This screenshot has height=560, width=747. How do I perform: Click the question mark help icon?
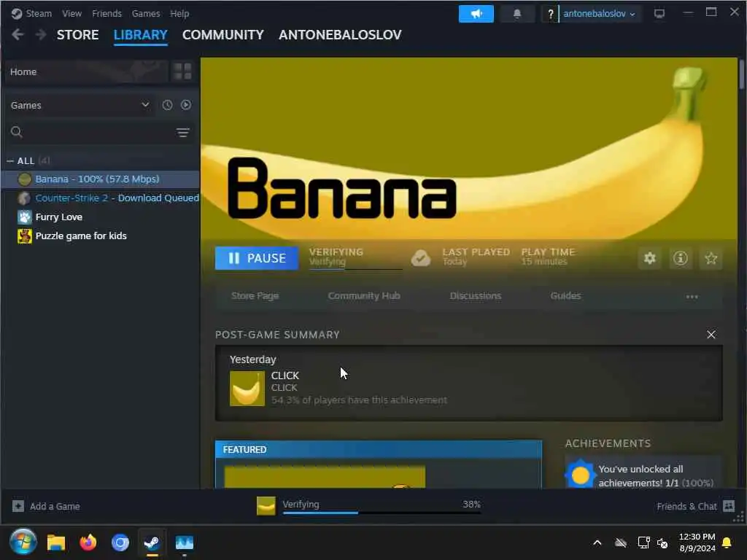[550, 14]
